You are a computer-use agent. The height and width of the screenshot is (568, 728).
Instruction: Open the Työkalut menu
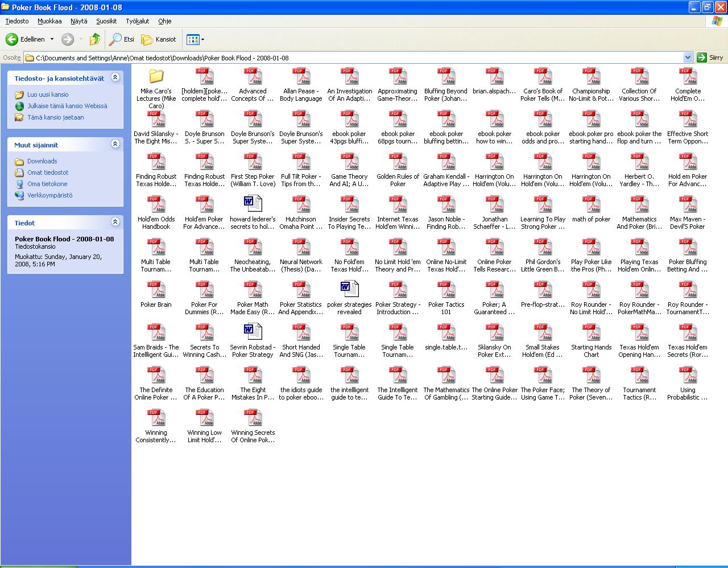click(137, 21)
